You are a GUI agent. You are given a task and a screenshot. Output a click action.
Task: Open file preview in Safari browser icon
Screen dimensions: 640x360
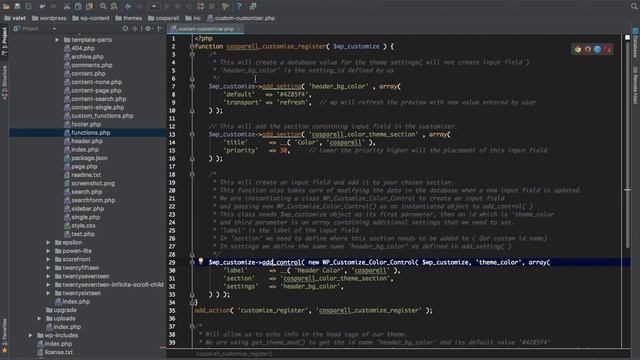598,49
